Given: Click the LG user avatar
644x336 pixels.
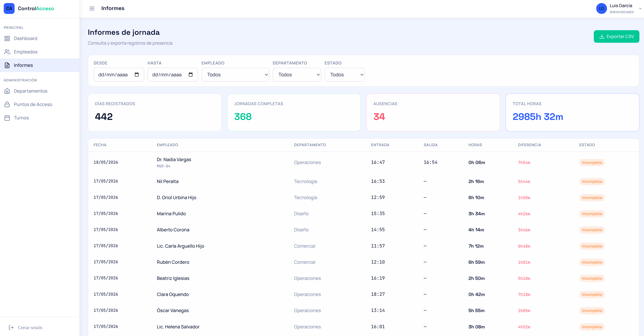Looking at the screenshot, I should pos(601,8).
